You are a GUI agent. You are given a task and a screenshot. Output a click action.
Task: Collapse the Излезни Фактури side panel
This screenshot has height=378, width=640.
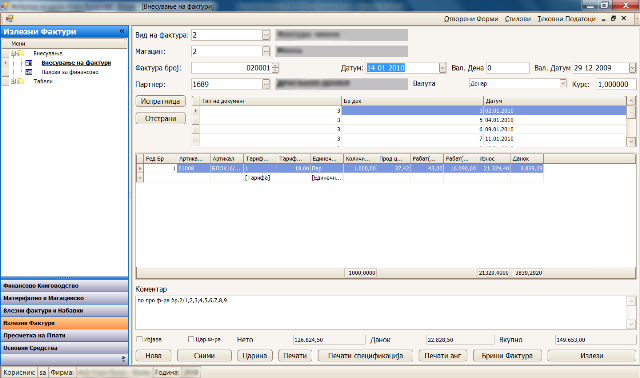(122, 31)
